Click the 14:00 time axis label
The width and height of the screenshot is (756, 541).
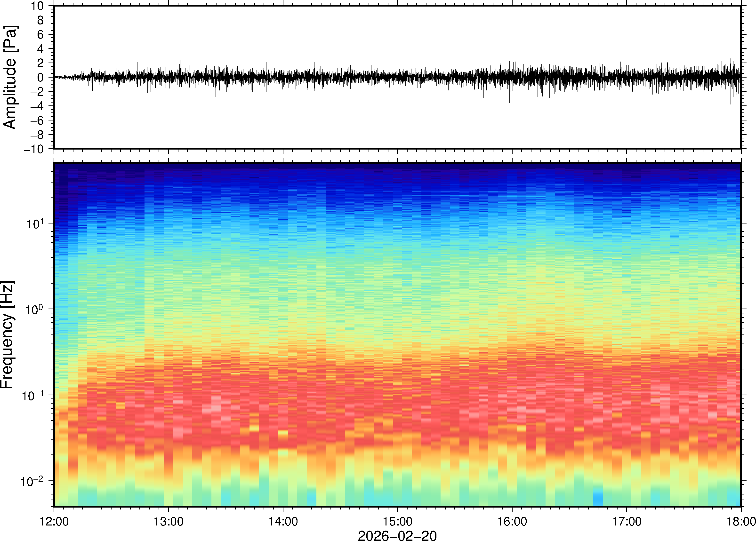click(x=283, y=521)
